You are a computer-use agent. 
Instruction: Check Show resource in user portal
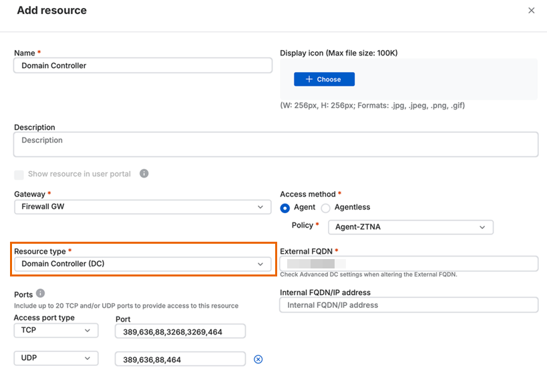point(19,174)
